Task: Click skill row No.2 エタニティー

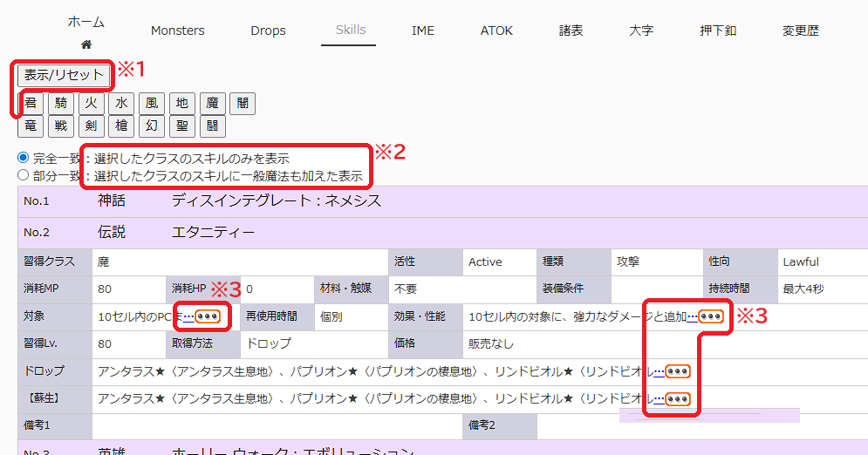Action: (x=443, y=233)
